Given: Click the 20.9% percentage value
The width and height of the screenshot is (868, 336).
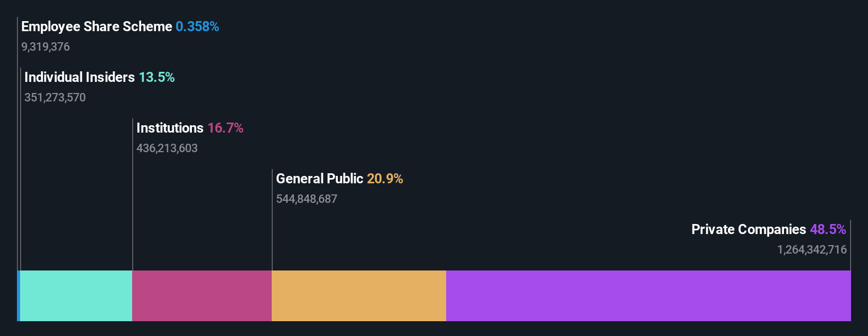Looking at the screenshot, I should (385, 179).
